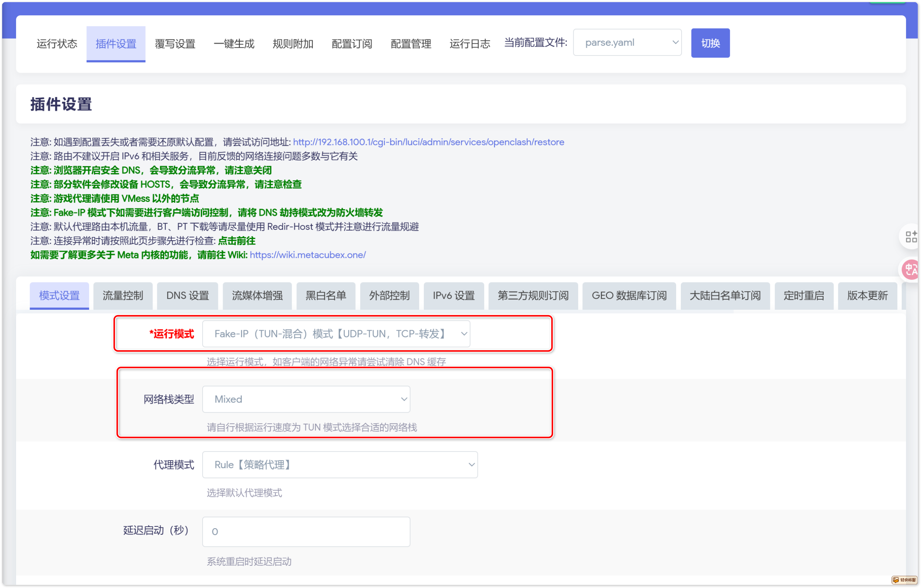Click the floating grid apps icon
Viewport: 921px width, 588px height.
coord(910,236)
